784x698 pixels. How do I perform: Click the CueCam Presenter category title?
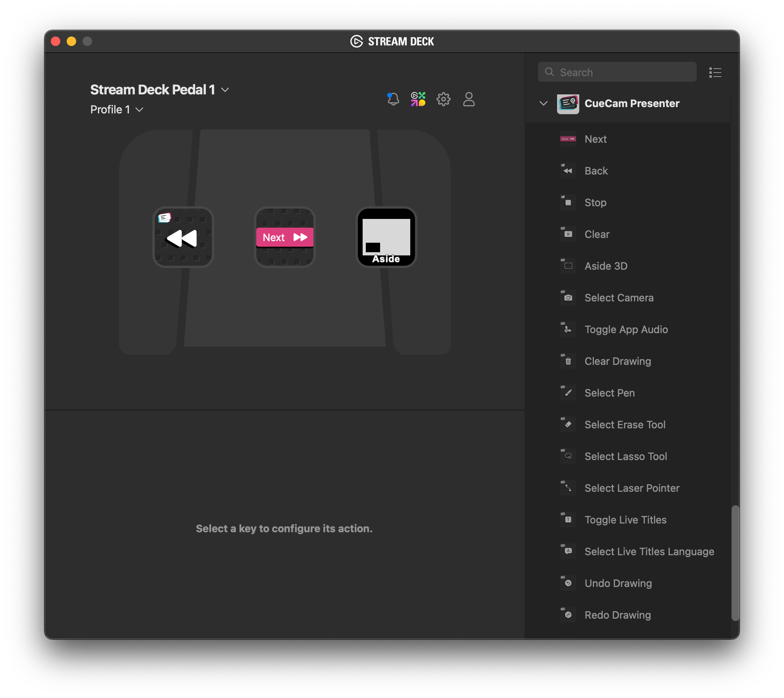pyautogui.click(x=632, y=104)
